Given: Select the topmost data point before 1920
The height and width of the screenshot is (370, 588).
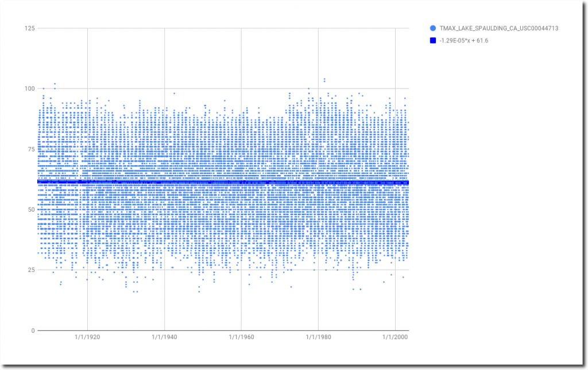Looking at the screenshot, I should [55, 84].
